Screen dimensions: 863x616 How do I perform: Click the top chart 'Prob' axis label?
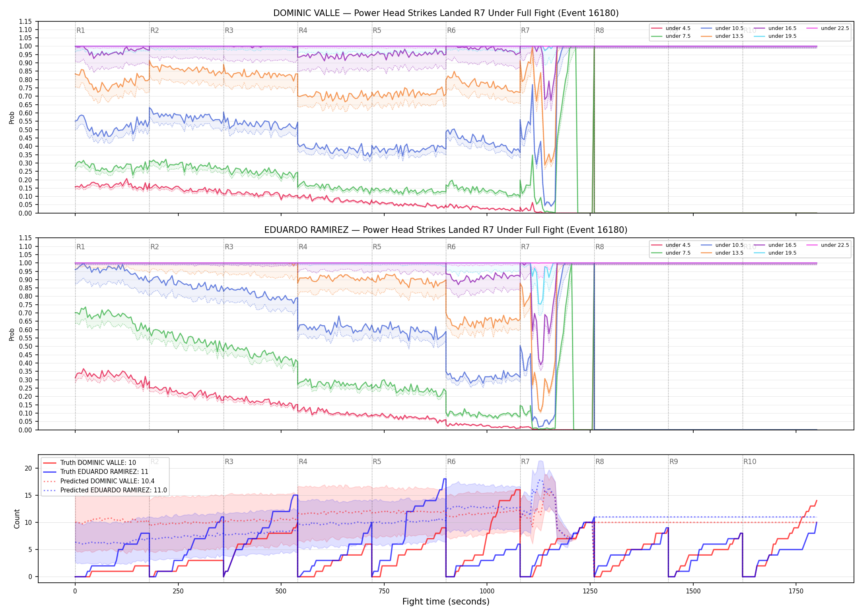(x=12, y=118)
